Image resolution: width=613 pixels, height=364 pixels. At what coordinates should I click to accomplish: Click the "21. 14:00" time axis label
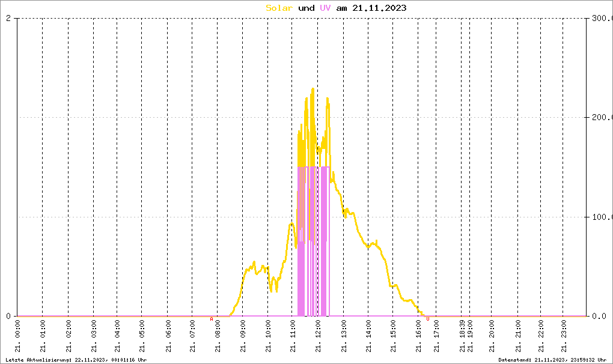(368, 336)
